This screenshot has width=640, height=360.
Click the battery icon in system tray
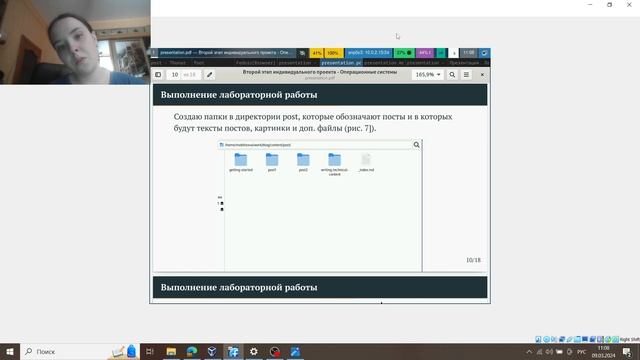pos(559,351)
